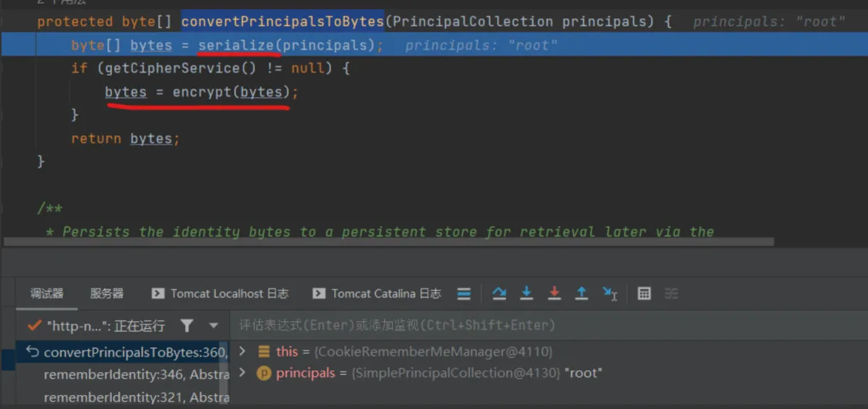
Task: Click the PrincipalCollection parameter type
Action: [472, 22]
